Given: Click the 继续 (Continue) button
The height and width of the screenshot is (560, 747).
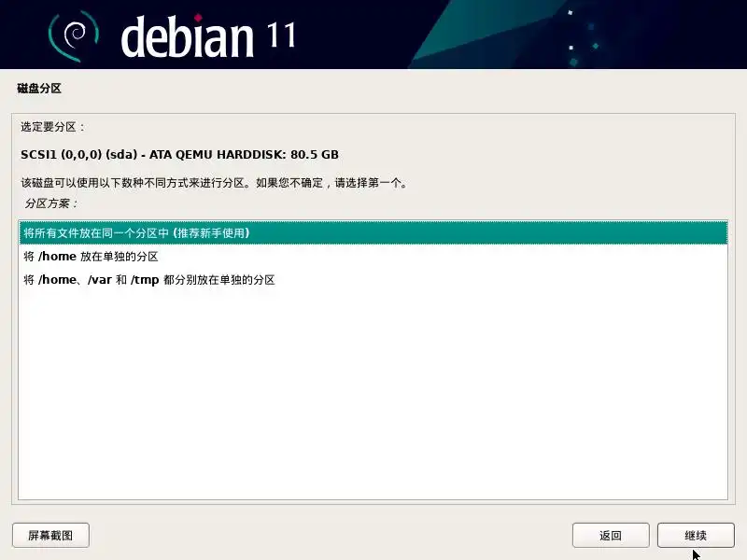Looking at the screenshot, I should [x=696, y=535].
